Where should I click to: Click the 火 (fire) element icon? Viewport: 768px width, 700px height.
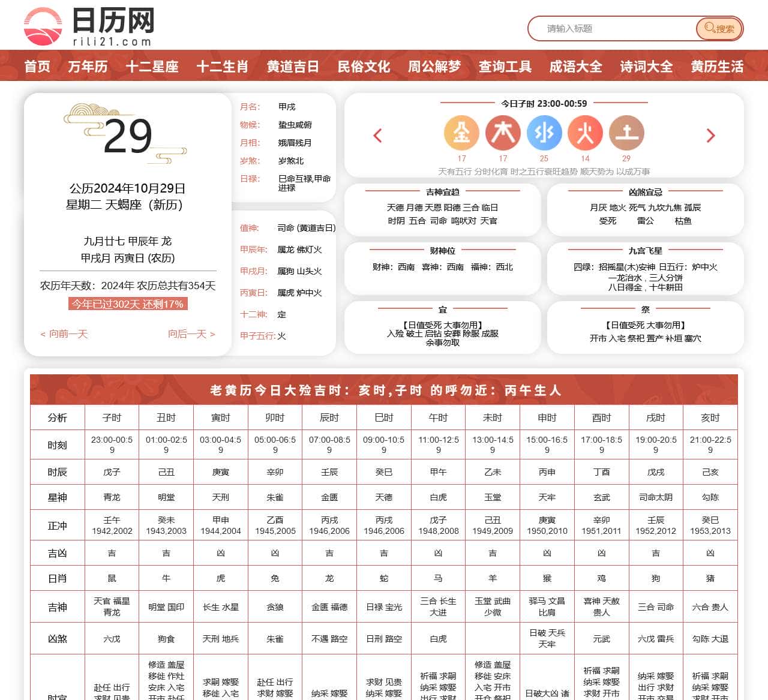[x=585, y=133]
